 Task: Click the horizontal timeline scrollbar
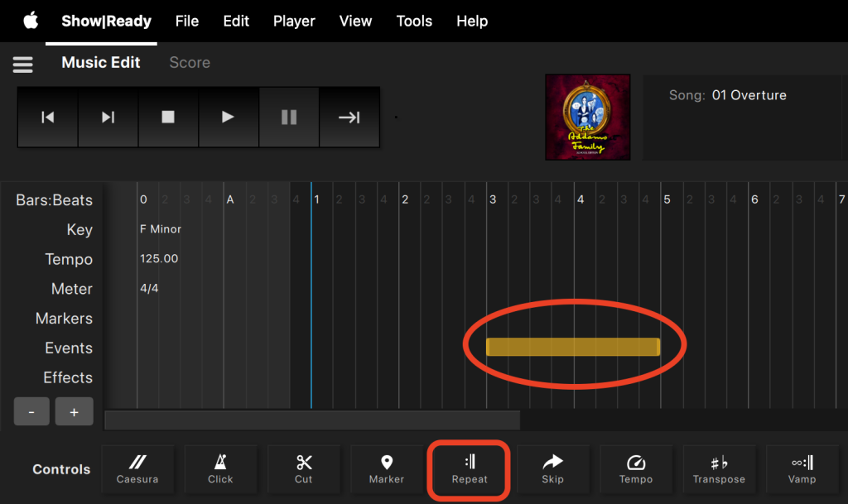coord(312,420)
